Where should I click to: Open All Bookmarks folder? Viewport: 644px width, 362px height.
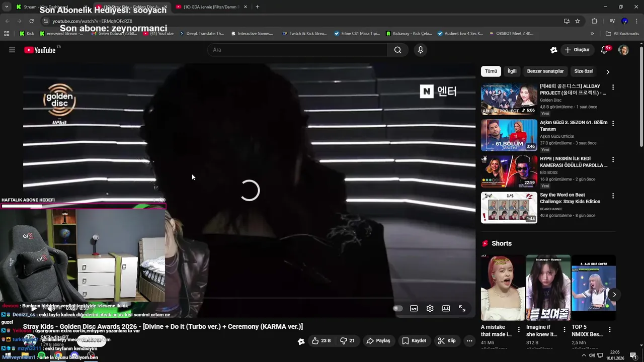622,34
